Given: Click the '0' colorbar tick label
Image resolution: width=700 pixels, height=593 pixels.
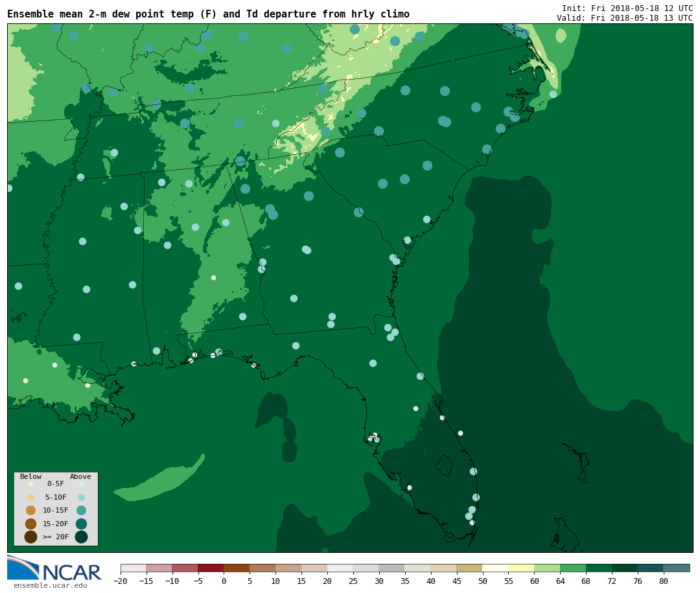Looking at the screenshot, I should click(x=224, y=581).
